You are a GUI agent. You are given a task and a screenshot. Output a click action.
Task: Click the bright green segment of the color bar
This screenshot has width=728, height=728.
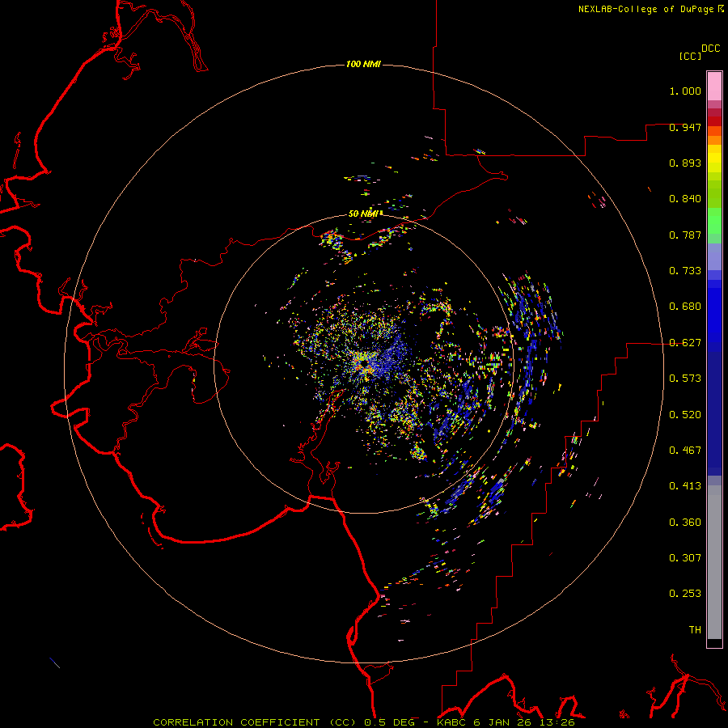pyautogui.click(x=714, y=221)
